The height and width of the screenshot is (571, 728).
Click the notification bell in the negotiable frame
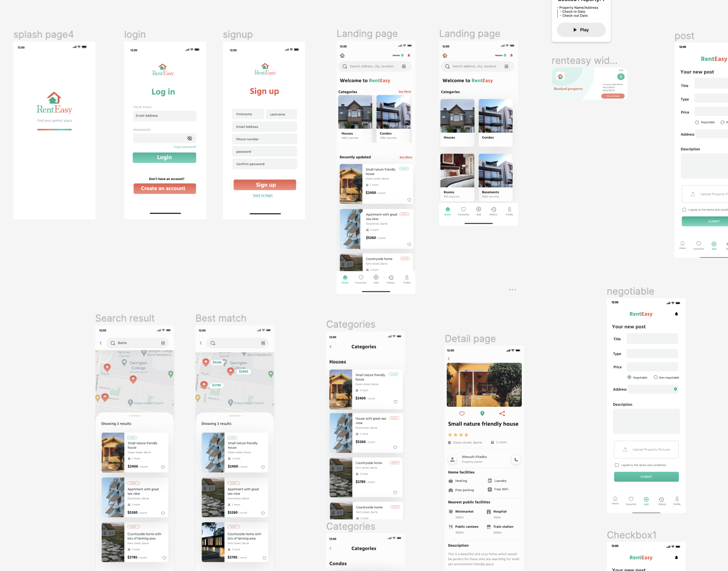point(676,314)
